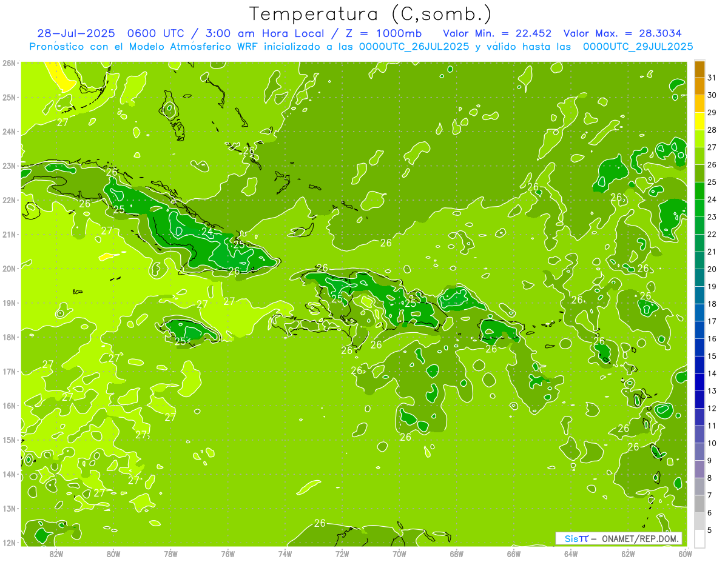
Task: Select the '0000UTC_29JUL2025' valid-until time
Action: 638,47
